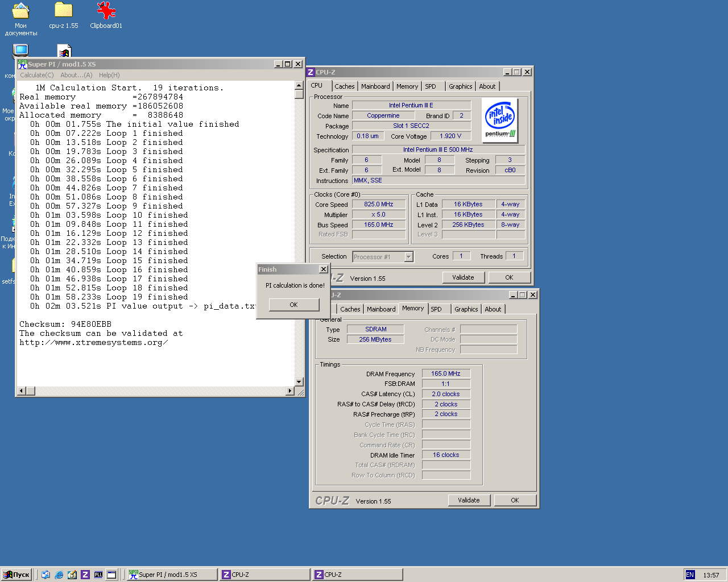The height and width of the screenshot is (582, 728).
Task: Switch to About tab in upper CPU-Z
Action: [x=487, y=86]
